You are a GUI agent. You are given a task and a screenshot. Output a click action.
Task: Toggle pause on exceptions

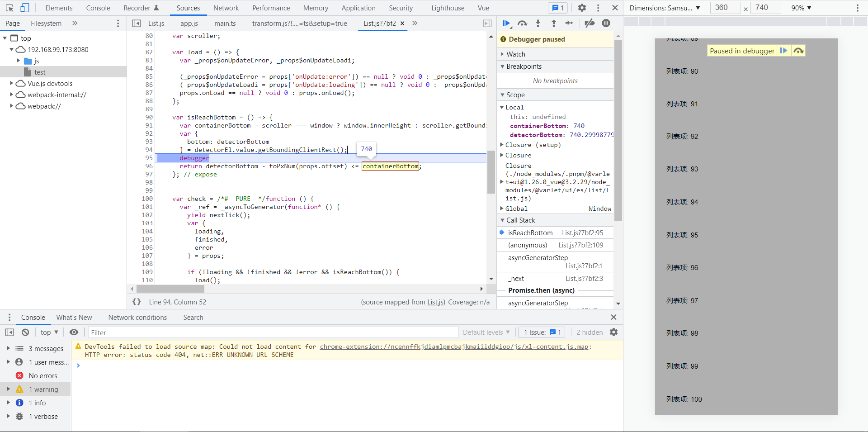(605, 23)
